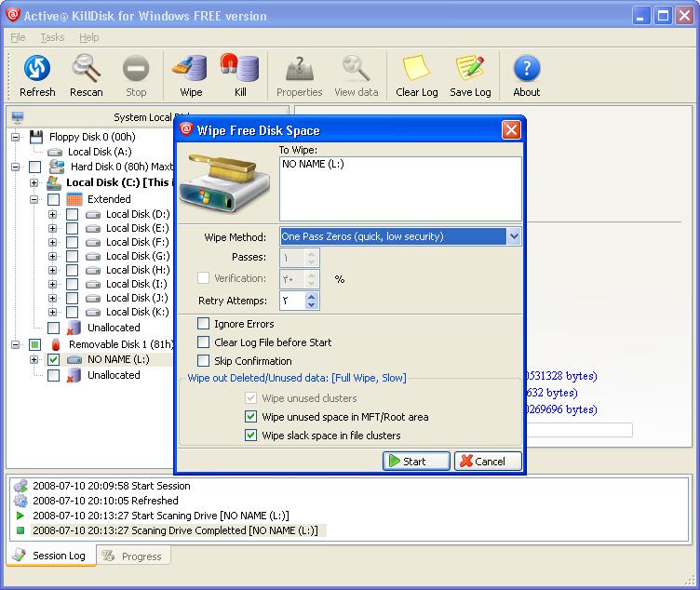Click the Unallocated icon below Local Disk (K:)

click(74, 328)
